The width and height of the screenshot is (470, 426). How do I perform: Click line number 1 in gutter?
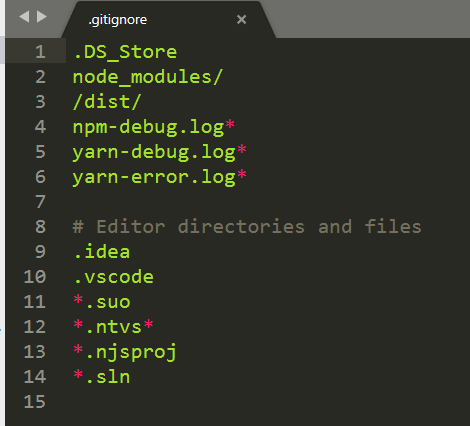[40, 52]
